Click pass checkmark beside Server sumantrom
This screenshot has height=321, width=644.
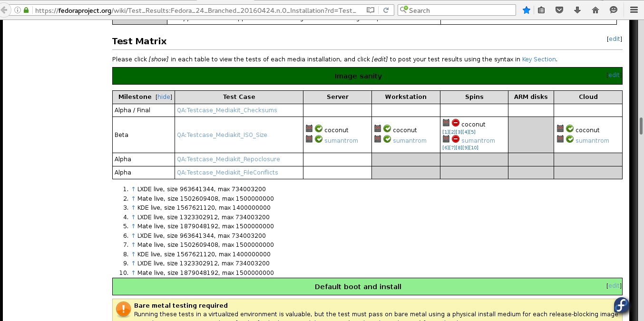(319, 139)
